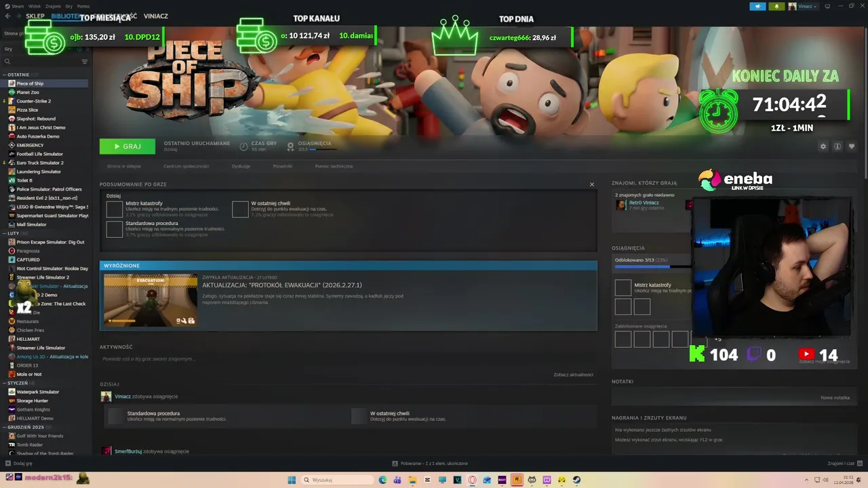The width and height of the screenshot is (868, 488).
Task: Open the PROTOKÓŁ EWAKUACJI update thumbnail
Action: coord(151,300)
